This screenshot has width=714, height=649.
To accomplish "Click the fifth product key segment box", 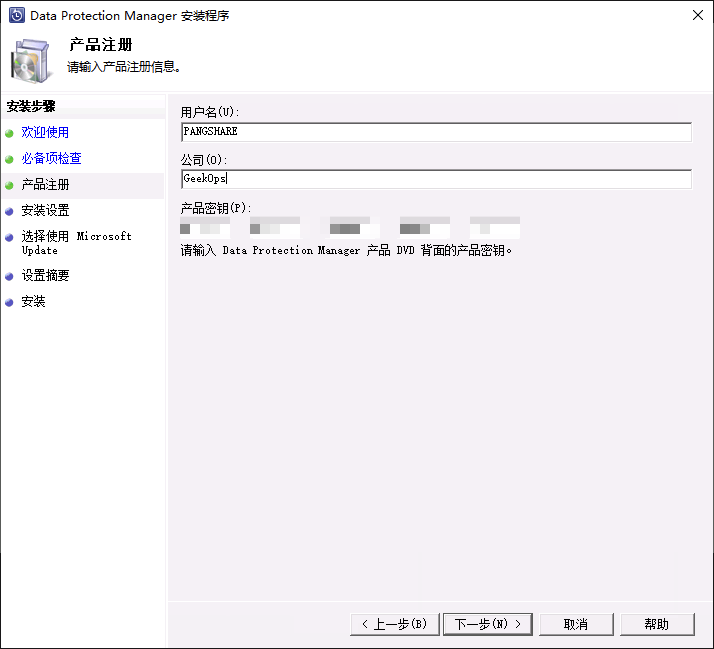I will 495,228.
